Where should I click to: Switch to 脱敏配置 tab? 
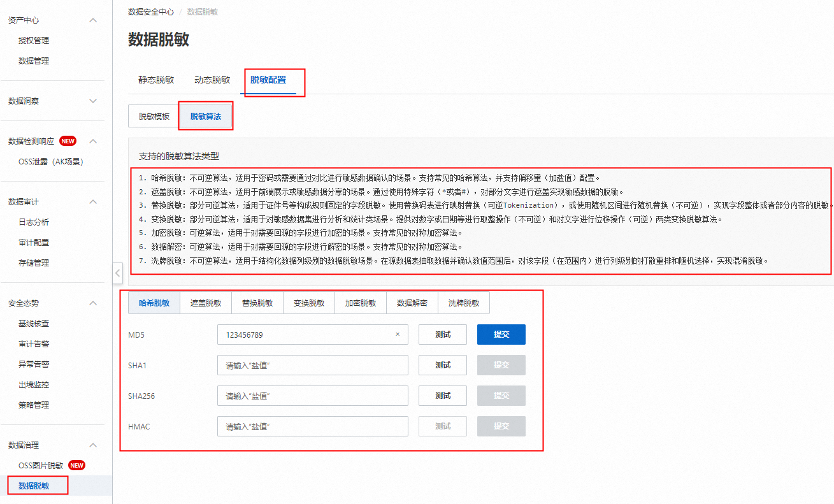pos(268,80)
